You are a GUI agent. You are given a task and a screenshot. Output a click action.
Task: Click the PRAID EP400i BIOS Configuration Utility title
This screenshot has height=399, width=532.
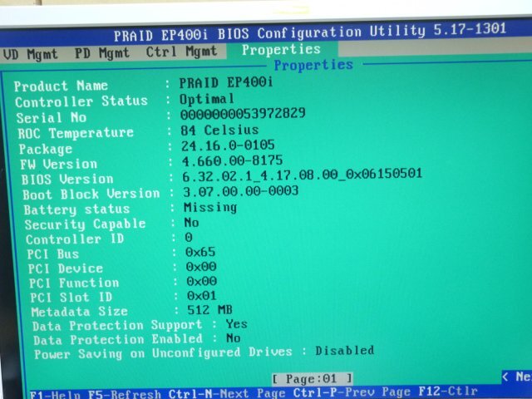pos(310,32)
